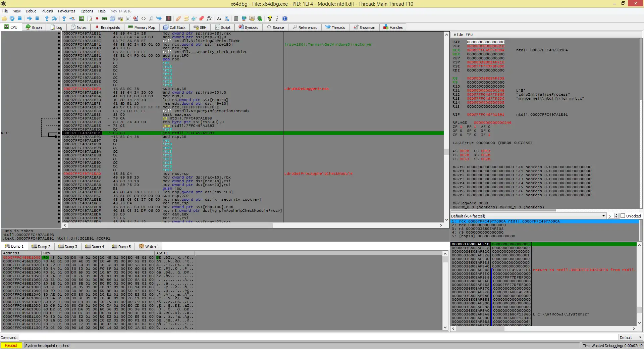Open the Plugins menu

pos(47,11)
